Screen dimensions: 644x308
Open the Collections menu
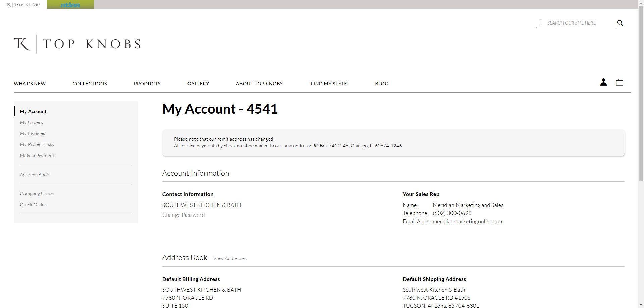tap(90, 84)
